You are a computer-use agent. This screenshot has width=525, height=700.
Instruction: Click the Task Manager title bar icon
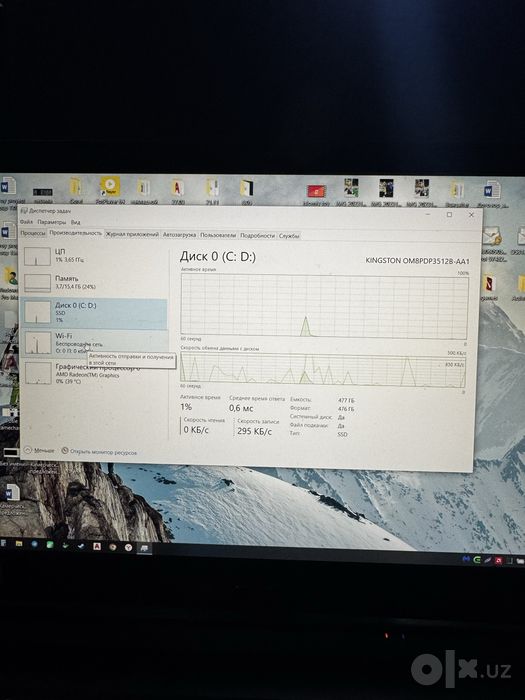24,210
